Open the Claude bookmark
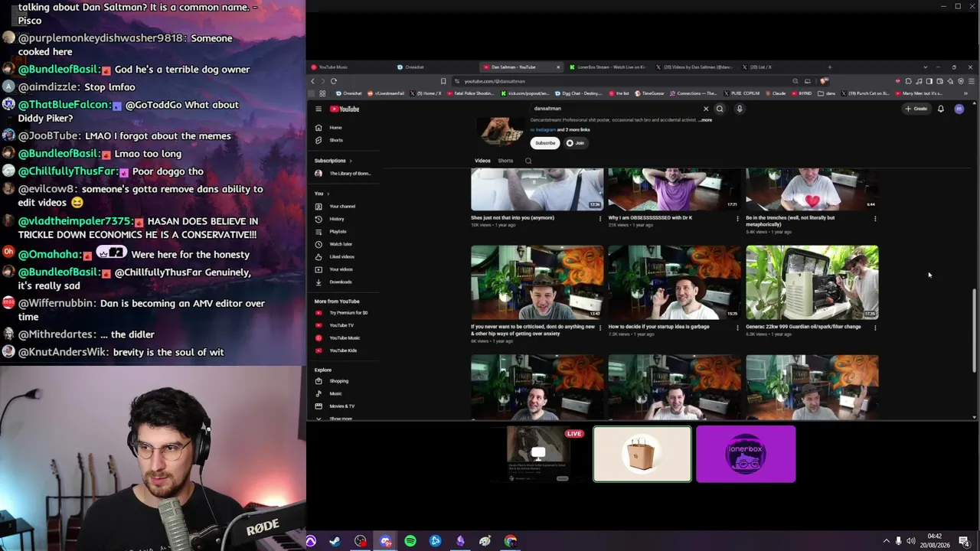Image resolution: width=980 pixels, height=551 pixels. 776,93
